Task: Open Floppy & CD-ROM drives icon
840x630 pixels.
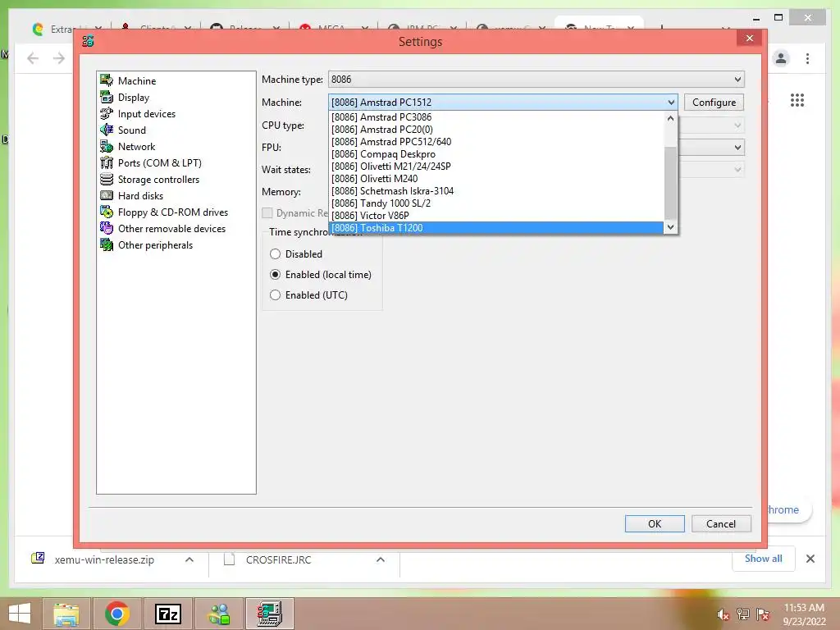Action: [x=107, y=212]
